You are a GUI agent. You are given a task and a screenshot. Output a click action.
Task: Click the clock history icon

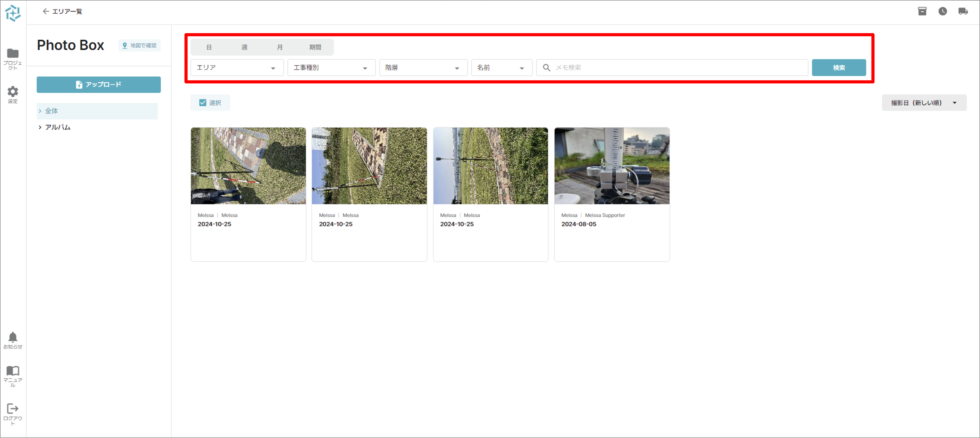[942, 11]
